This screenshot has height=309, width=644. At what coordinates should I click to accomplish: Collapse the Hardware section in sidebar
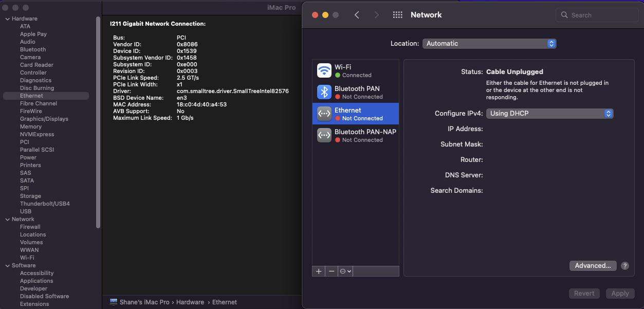click(x=7, y=19)
